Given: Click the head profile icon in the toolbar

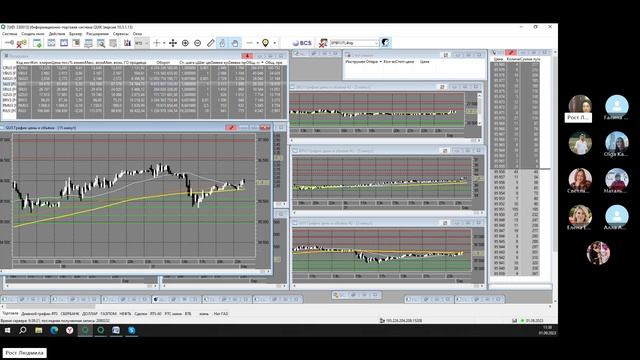Looking at the screenshot, I should click(385, 42).
